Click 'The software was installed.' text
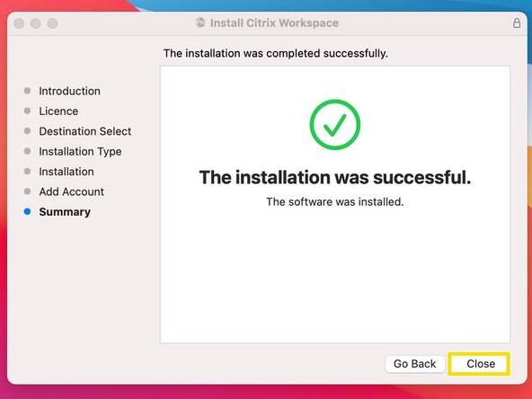Image resolution: width=532 pixels, height=399 pixels. coord(335,202)
